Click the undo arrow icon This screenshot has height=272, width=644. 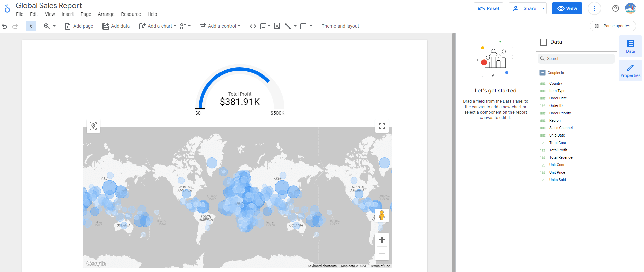click(x=5, y=26)
